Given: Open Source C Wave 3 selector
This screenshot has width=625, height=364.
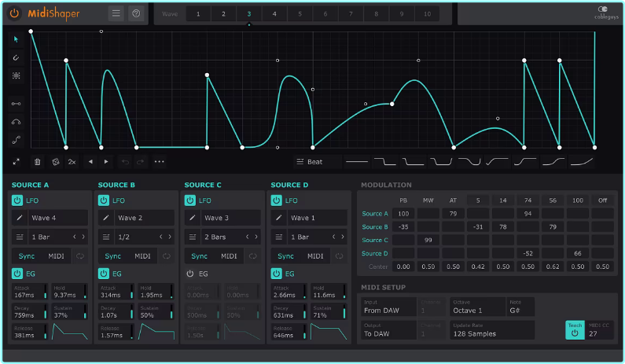Looking at the screenshot, I should pyautogui.click(x=231, y=218).
